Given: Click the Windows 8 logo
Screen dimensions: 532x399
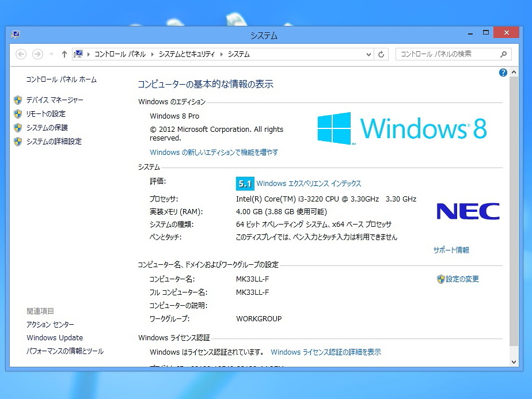Looking at the screenshot, I should (x=402, y=128).
